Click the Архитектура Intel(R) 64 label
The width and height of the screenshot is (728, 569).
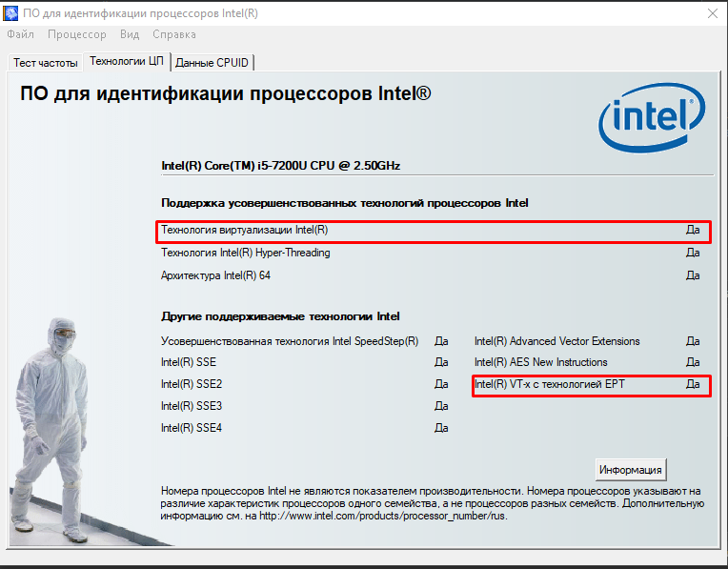tap(215, 275)
